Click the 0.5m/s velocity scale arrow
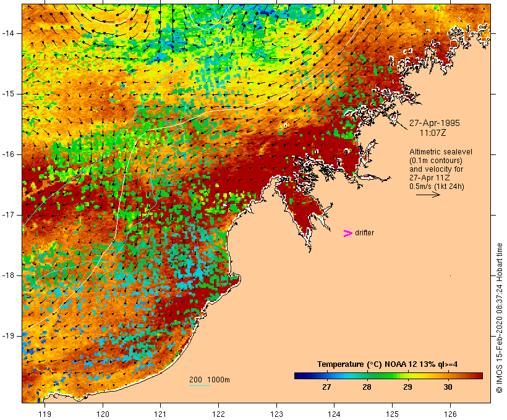 click(428, 195)
